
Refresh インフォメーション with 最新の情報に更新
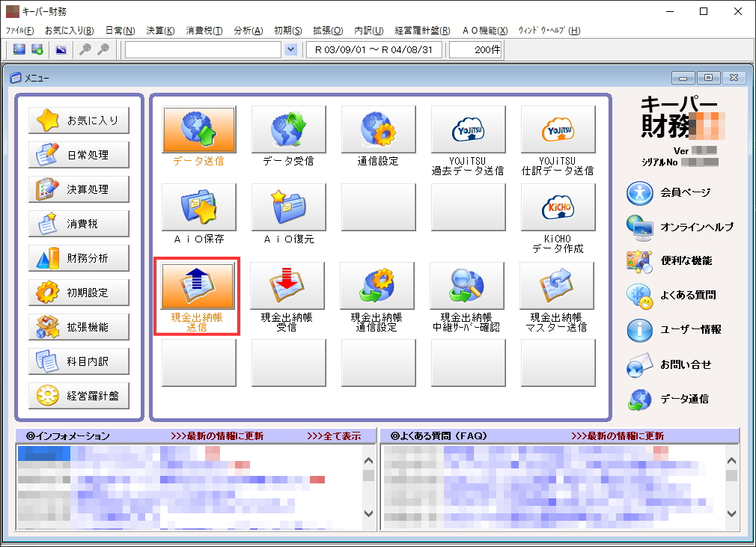[218, 436]
